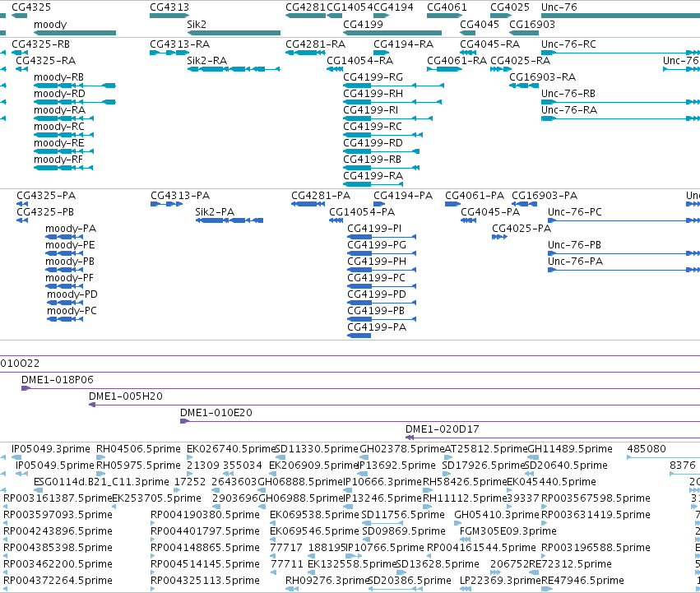
Task: Select the CG4313-RA transcript
Action: [x=169, y=53]
